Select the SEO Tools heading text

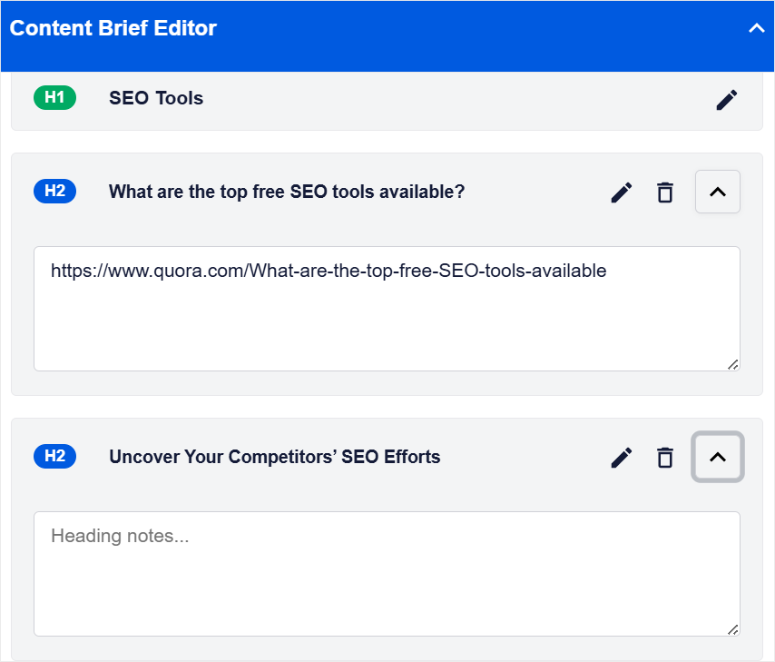[x=156, y=98]
